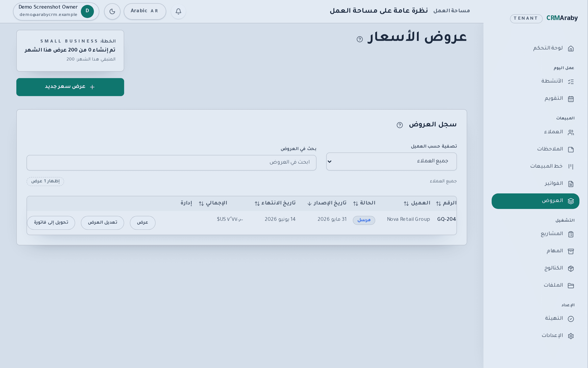
Task: Sort by الإجمالي column arrows
Action: pos(201,204)
